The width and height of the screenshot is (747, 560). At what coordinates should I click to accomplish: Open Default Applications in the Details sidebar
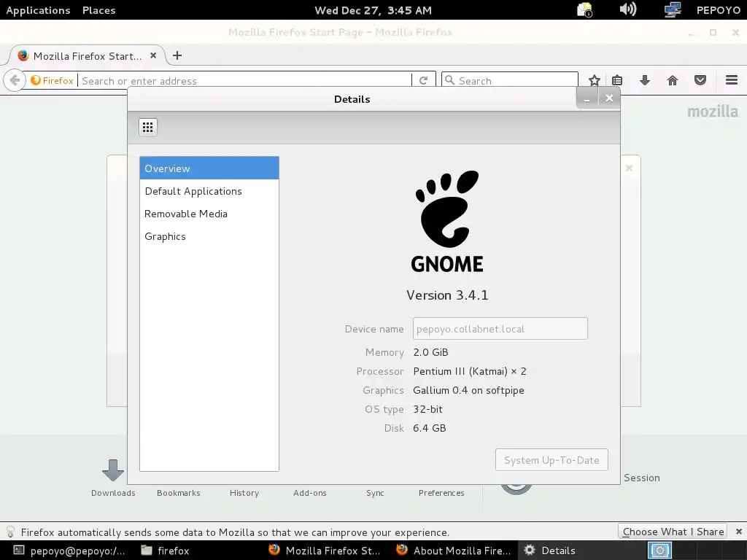pyautogui.click(x=209, y=191)
